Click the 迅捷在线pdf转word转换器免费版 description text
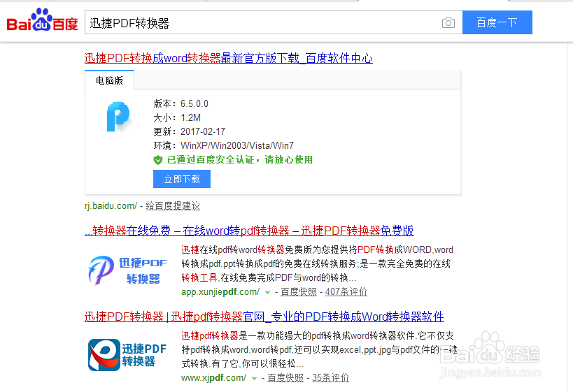This screenshot has height=392, width=573. [317, 264]
